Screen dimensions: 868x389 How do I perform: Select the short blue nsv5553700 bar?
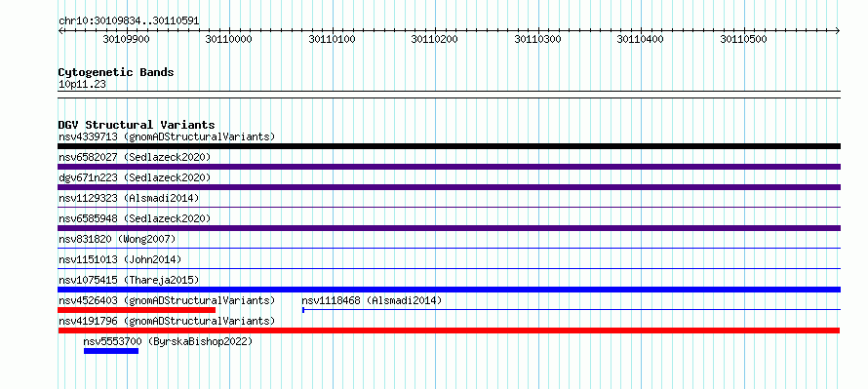tap(111, 351)
